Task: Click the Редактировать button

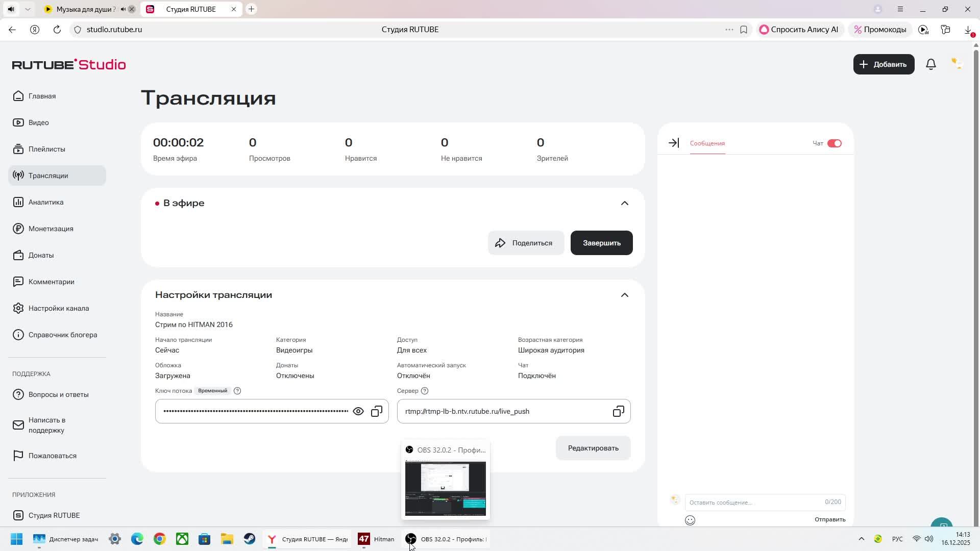Action: tap(593, 448)
